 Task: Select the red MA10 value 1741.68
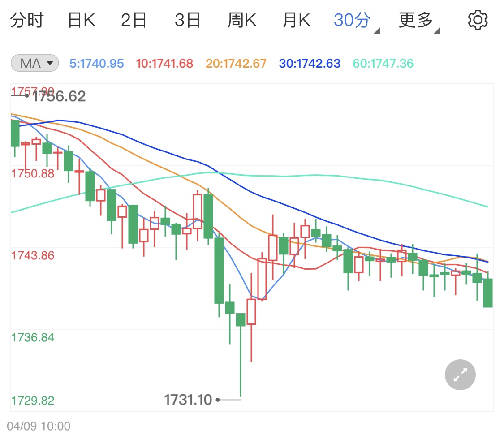tap(164, 63)
